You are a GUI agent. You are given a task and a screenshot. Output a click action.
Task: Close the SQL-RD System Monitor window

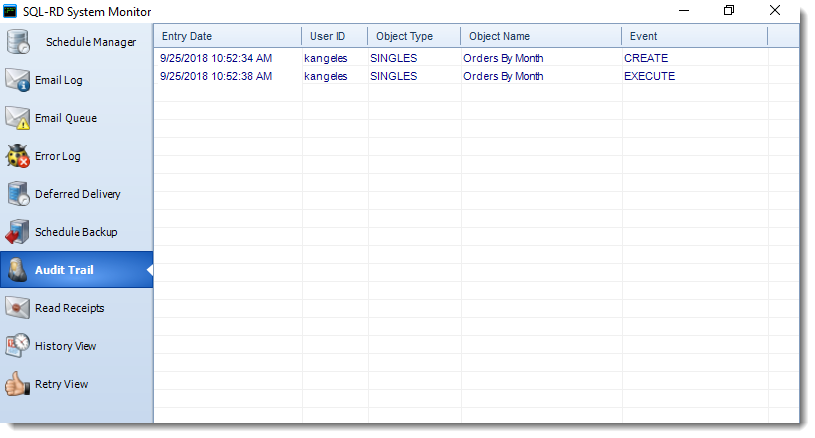(x=774, y=10)
